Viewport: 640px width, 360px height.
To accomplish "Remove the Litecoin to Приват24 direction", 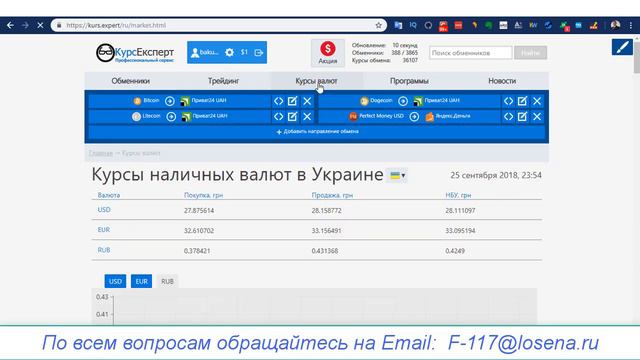I will tap(307, 117).
